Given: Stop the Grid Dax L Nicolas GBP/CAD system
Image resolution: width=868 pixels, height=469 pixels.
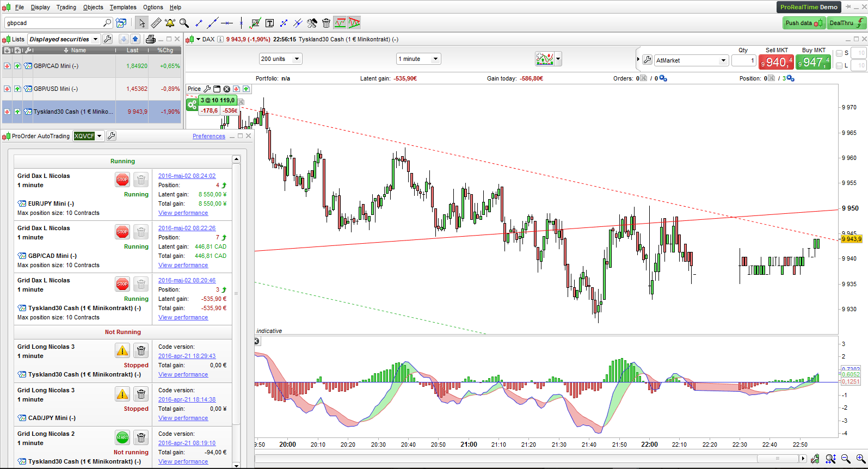Looking at the screenshot, I should [122, 232].
